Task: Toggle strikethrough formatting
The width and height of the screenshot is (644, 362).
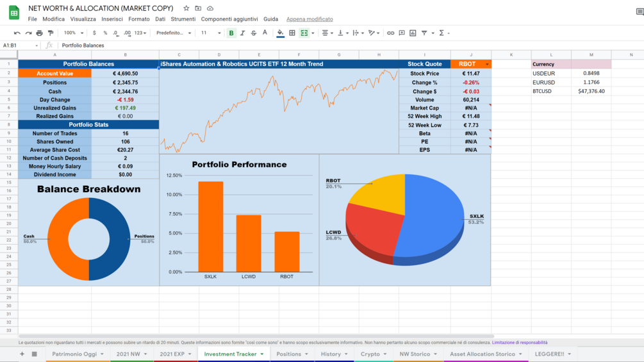Action: 253,33
